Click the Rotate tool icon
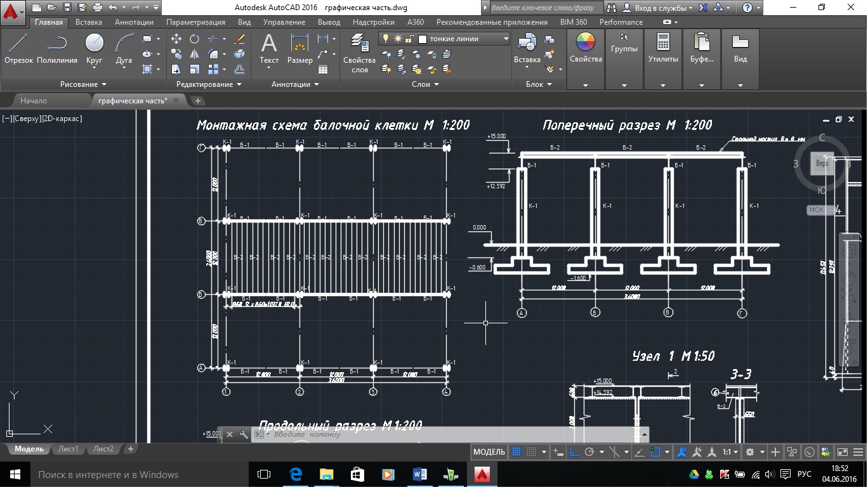The height and width of the screenshot is (492, 868). click(195, 39)
